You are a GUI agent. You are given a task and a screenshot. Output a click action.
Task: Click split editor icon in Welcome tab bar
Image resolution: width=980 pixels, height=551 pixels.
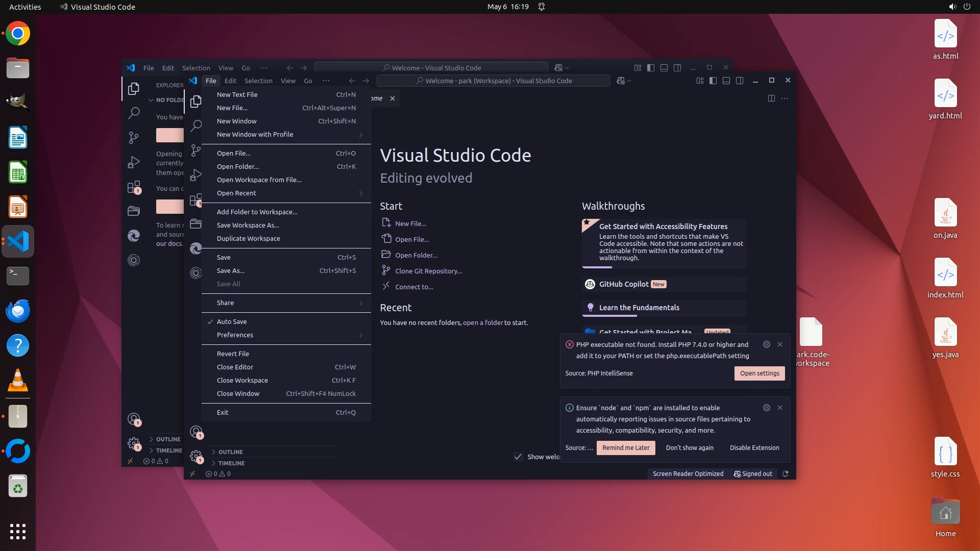(771, 98)
